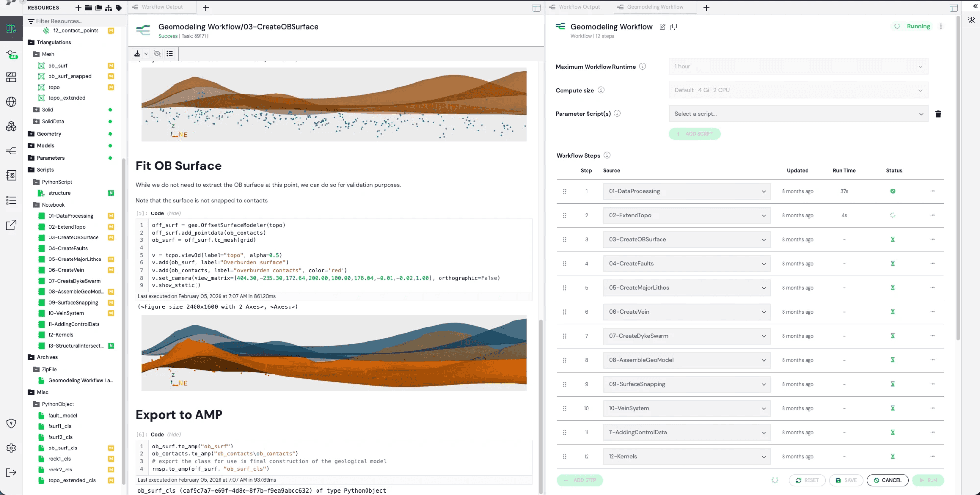
Task: Open the globe icon in left sidebar
Action: [11, 102]
